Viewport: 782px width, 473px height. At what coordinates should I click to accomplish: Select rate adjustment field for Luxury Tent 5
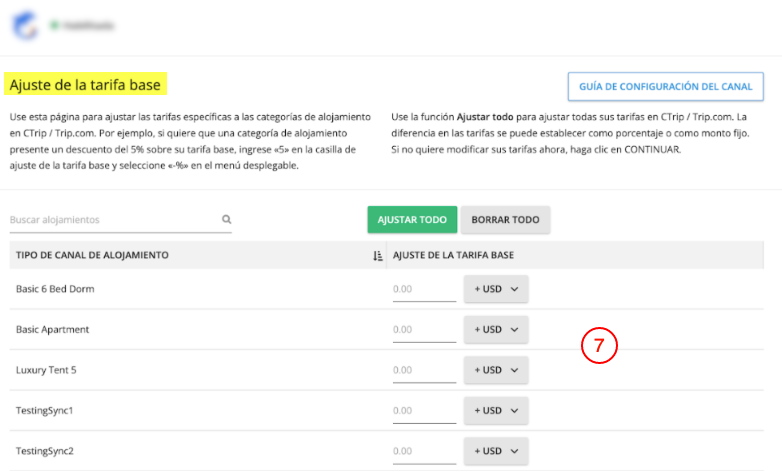[424, 370]
